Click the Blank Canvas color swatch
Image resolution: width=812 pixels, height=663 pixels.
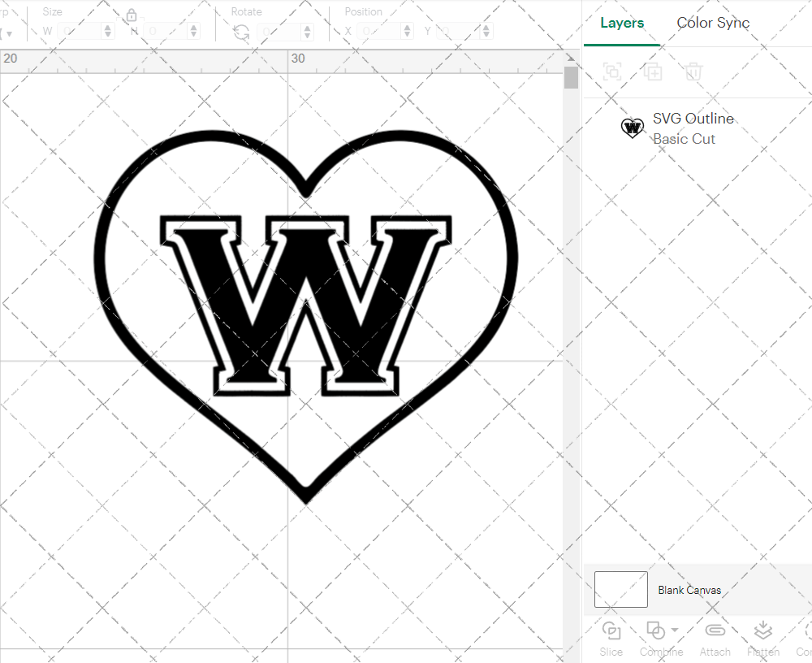621,589
